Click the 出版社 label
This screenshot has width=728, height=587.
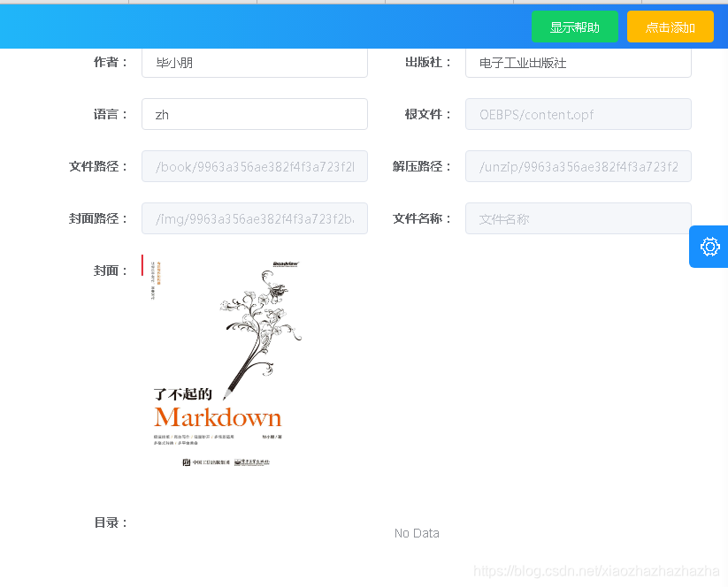click(x=427, y=62)
